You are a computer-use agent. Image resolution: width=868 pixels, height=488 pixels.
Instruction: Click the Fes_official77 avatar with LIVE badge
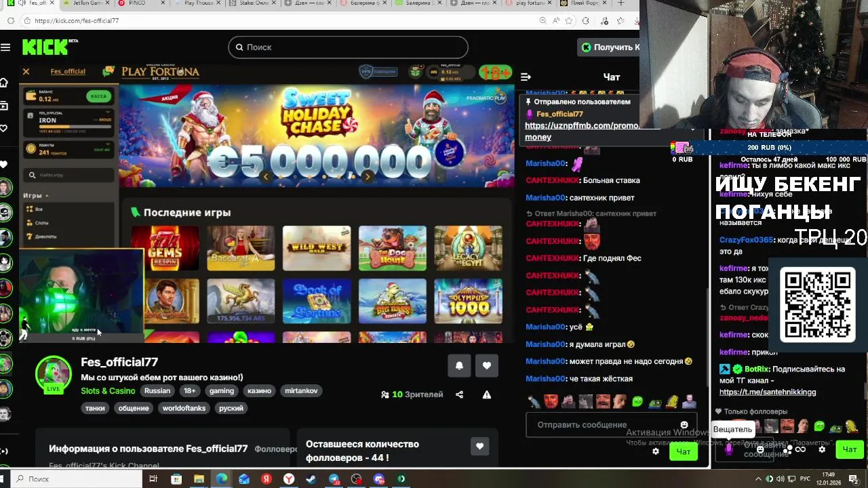coord(54,374)
